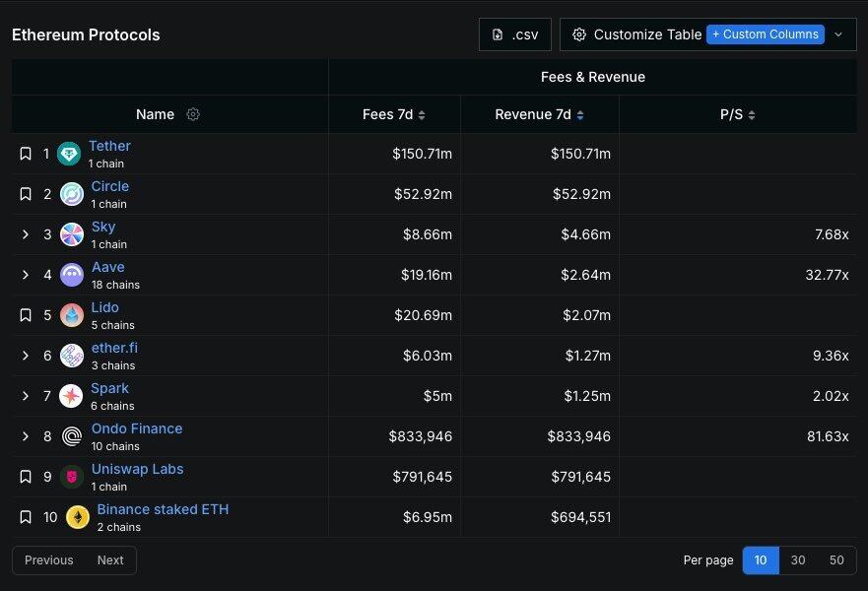Click the Name column header
The image size is (868, 591).
(155, 114)
